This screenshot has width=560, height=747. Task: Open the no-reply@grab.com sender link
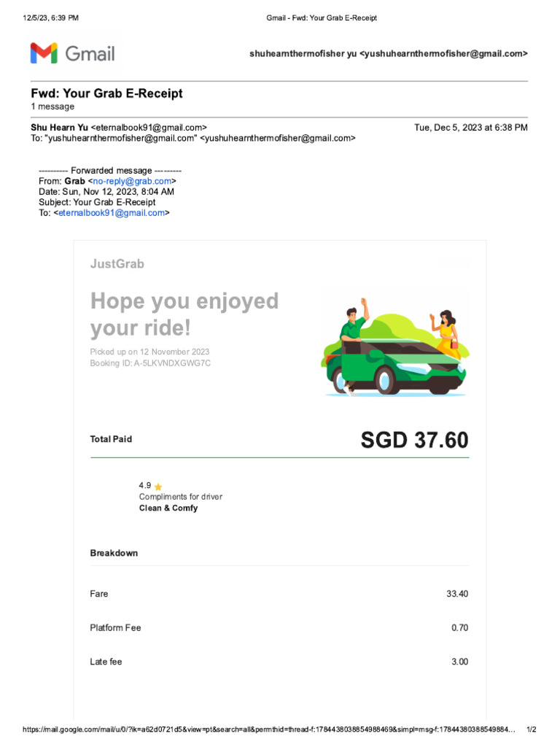coord(132,181)
